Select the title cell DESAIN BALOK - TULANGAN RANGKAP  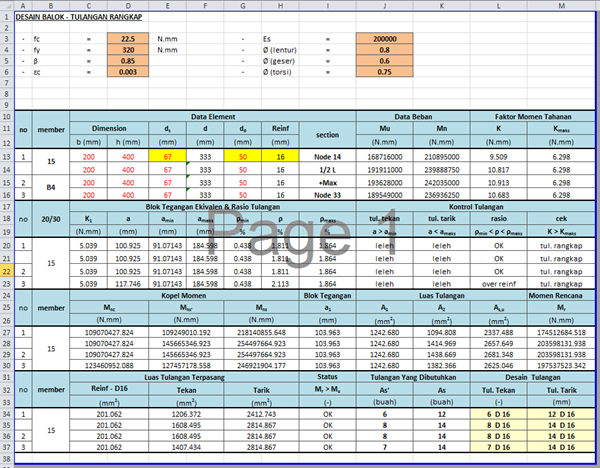pyautogui.click(x=78, y=17)
